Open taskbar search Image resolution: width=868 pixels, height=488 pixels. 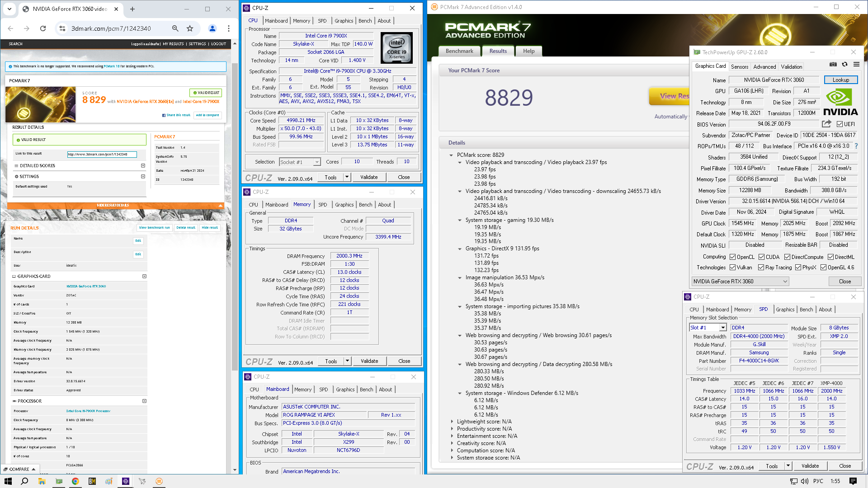click(x=24, y=481)
